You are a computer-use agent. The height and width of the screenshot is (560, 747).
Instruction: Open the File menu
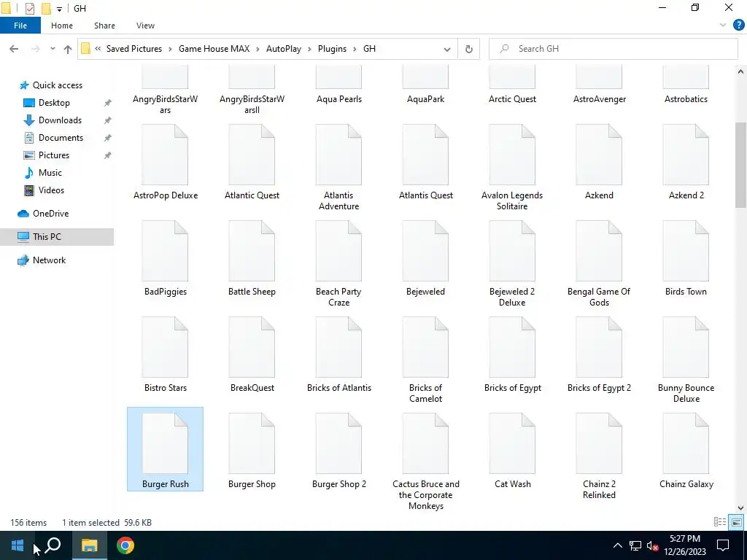point(20,26)
